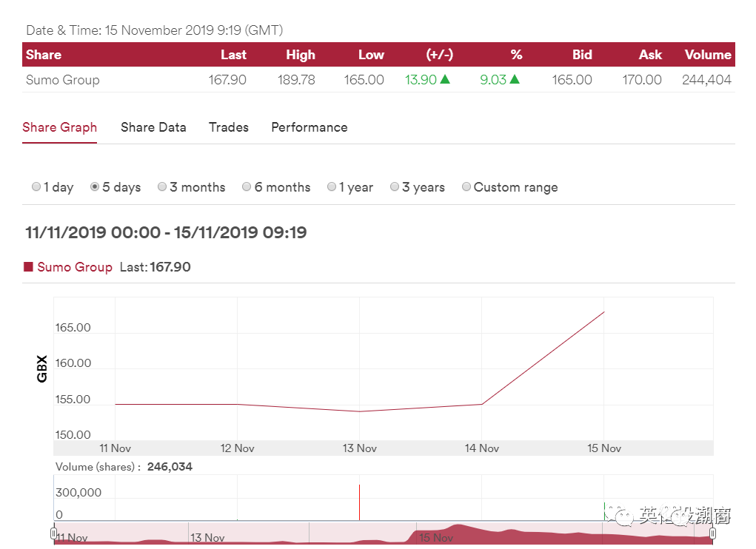Click the red Sumo Group legend swatch

tap(28, 267)
